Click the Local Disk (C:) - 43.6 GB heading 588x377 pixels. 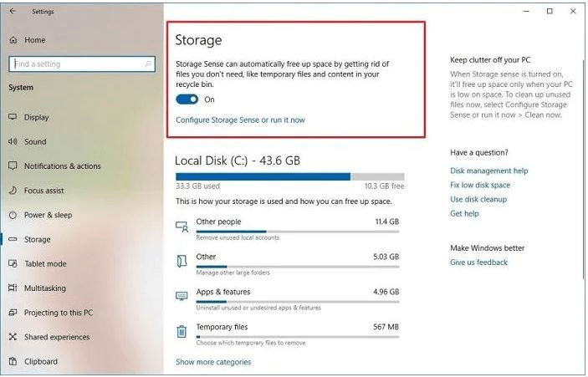(x=238, y=160)
